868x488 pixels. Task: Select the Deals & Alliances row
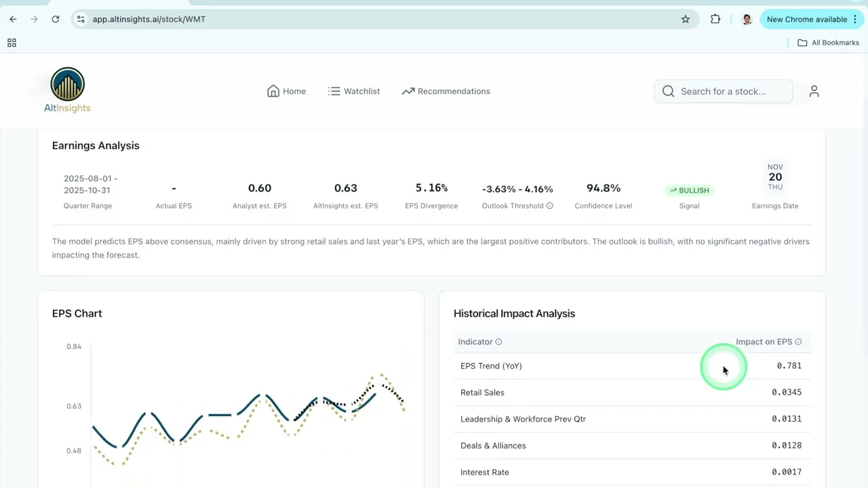coord(632,445)
